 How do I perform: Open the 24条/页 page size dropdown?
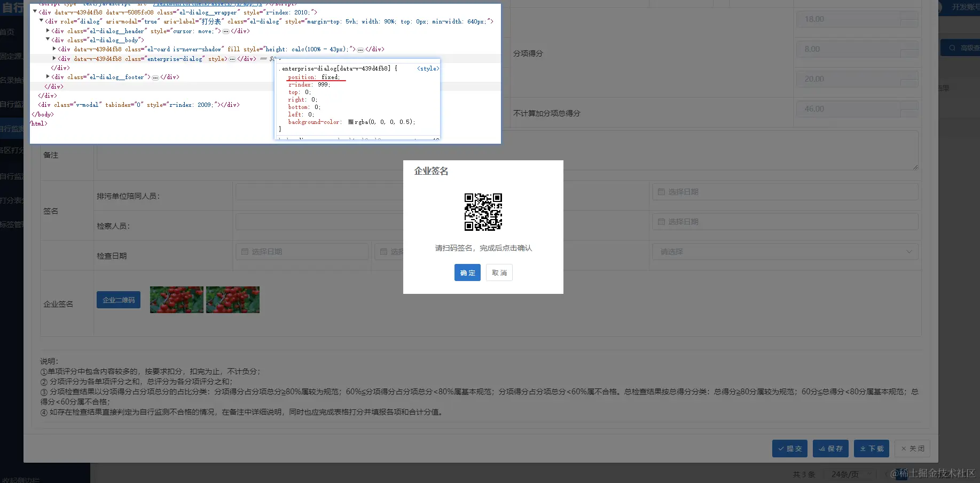point(850,474)
